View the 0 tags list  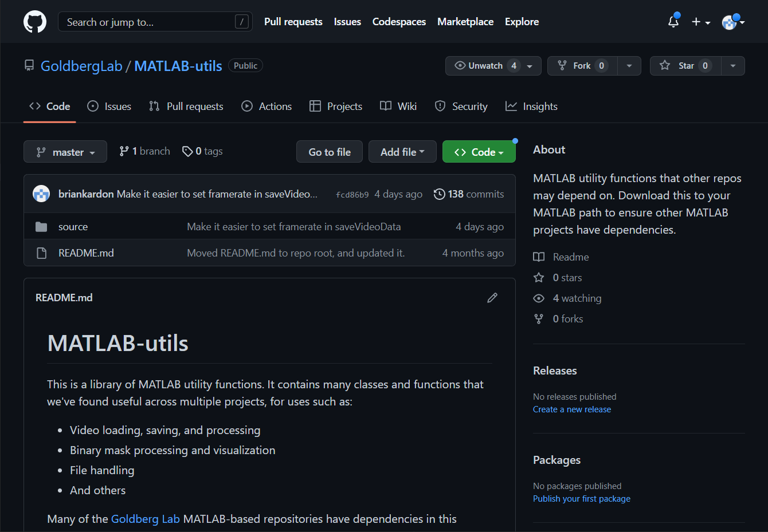coord(202,151)
